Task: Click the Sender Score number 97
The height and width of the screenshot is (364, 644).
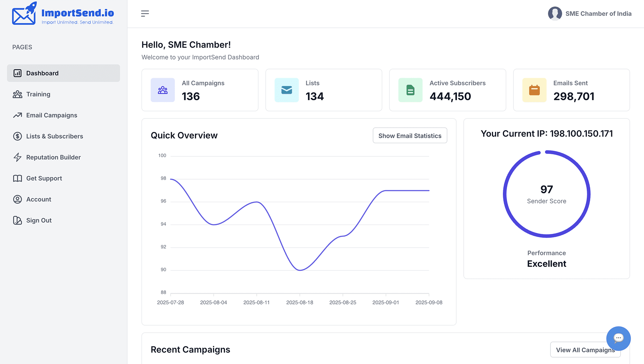Action: pyautogui.click(x=547, y=189)
